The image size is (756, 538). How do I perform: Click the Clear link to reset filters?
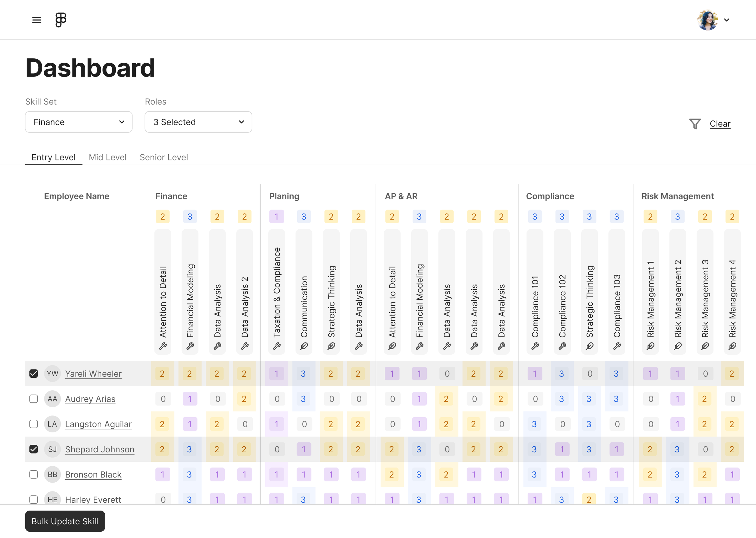point(720,123)
